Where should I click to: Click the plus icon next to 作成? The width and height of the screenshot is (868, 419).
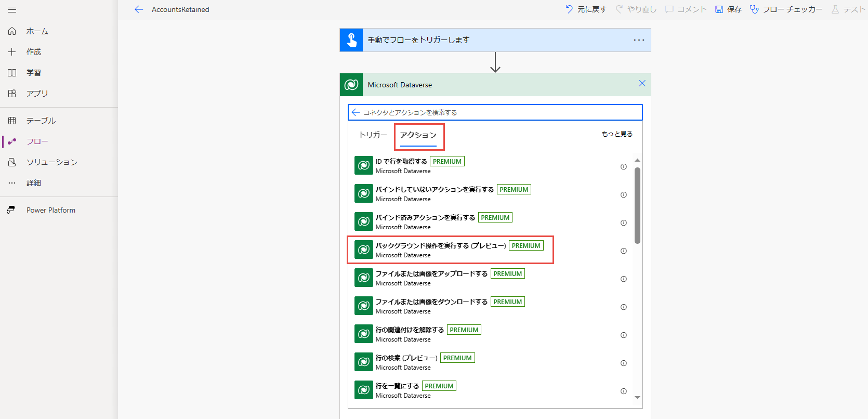click(12, 52)
